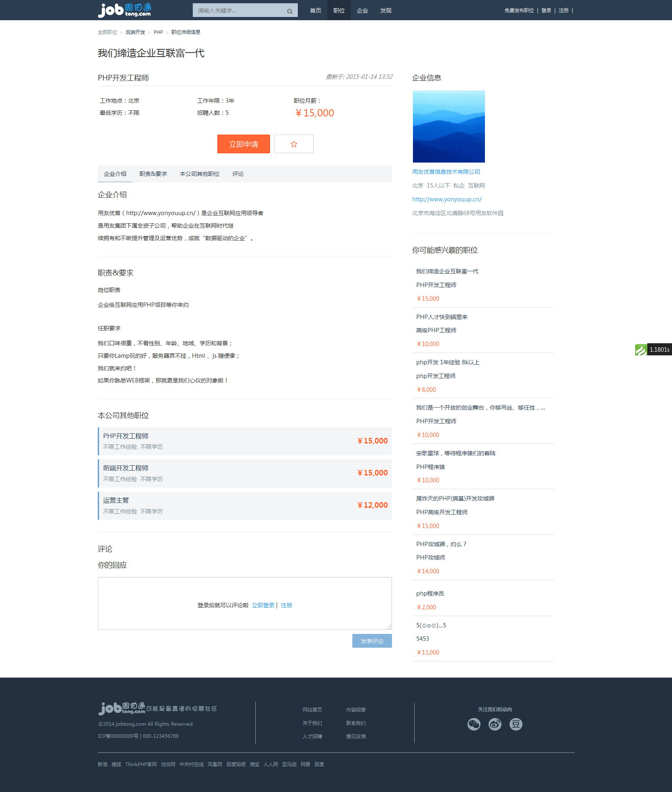Open sidebar job 高级PHP工程师
Screen dimensions: 672x792
click(436, 330)
